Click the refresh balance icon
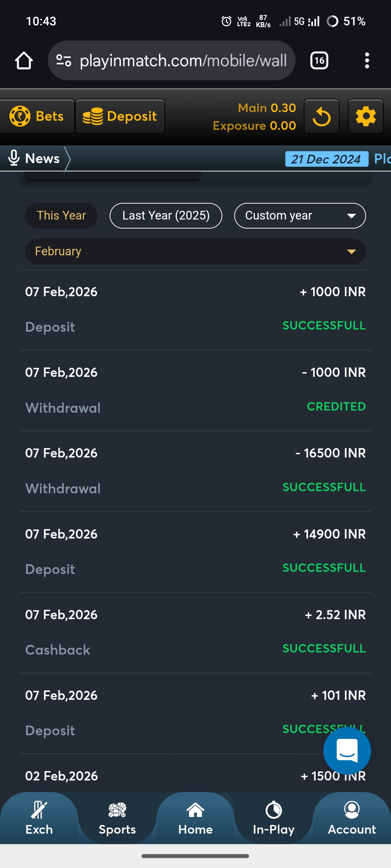 (321, 116)
